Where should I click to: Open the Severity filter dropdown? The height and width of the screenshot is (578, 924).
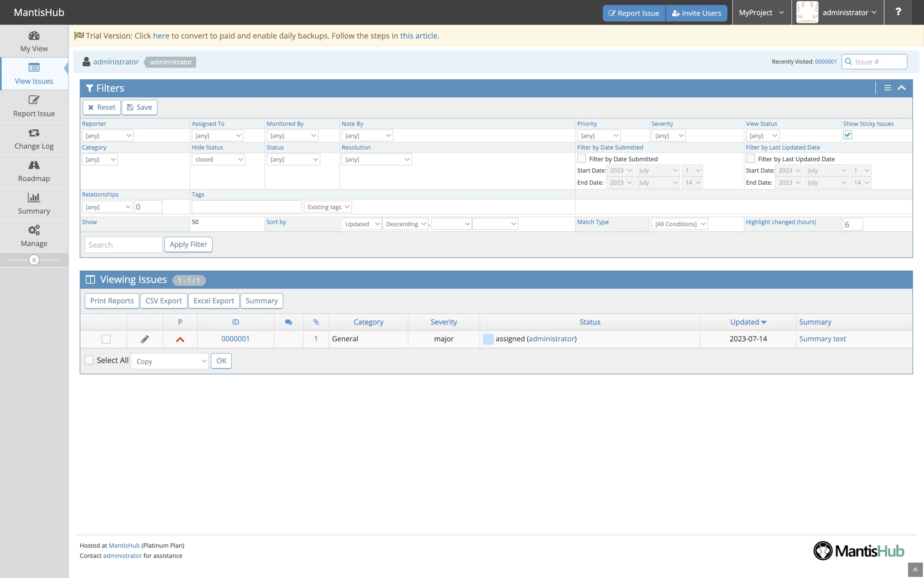click(669, 136)
